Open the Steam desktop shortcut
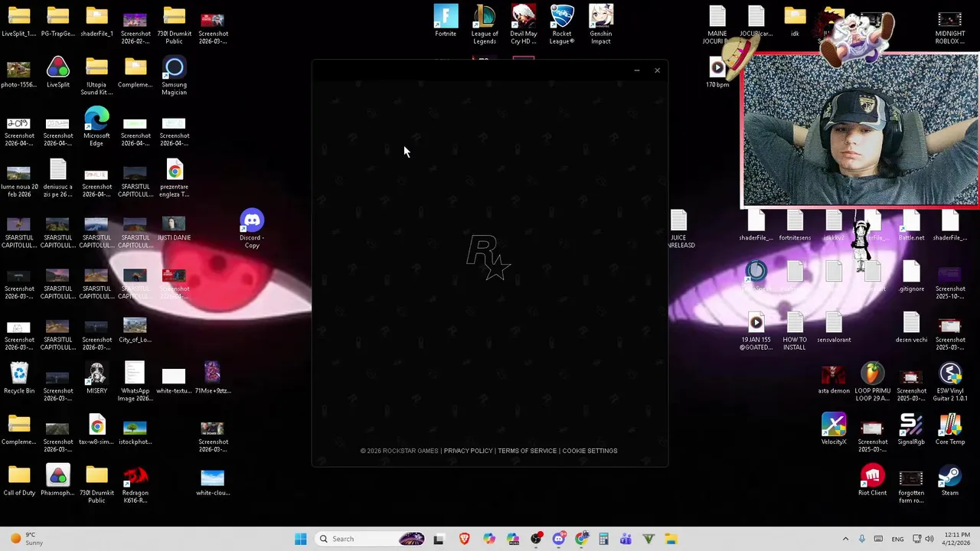 950,481
